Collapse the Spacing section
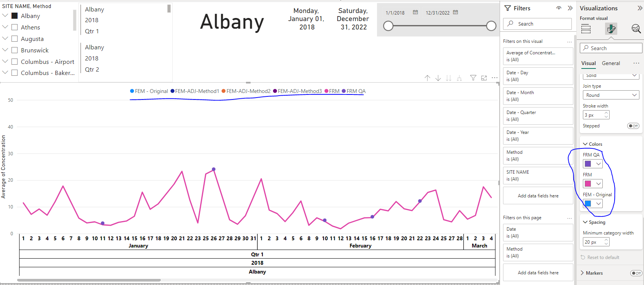Screen dimensions: 644x285 (585, 222)
